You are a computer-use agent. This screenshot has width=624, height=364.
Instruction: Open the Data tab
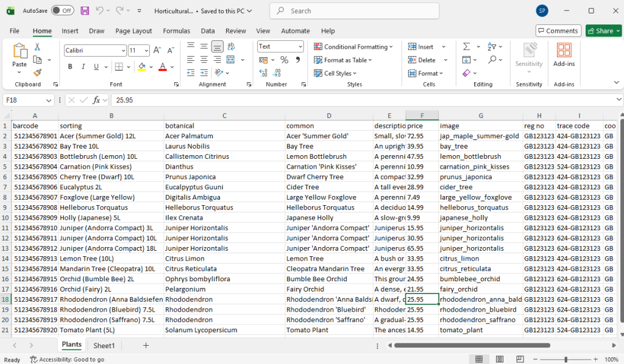pyautogui.click(x=208, y=30)
